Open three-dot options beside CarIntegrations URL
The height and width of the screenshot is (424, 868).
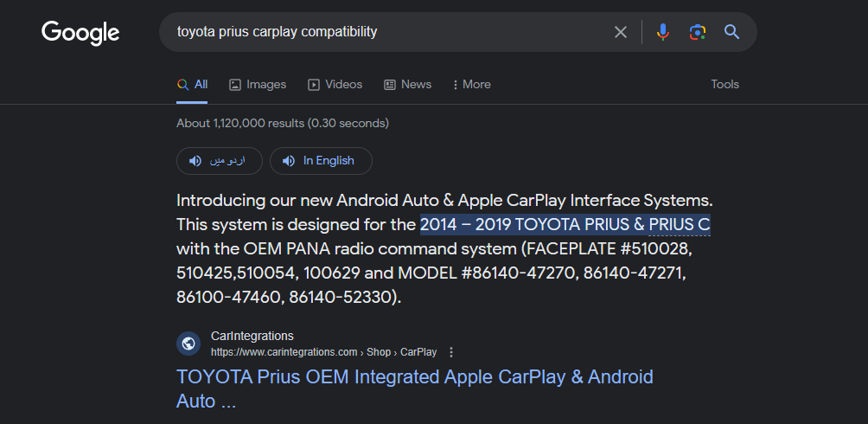point(451,352)
